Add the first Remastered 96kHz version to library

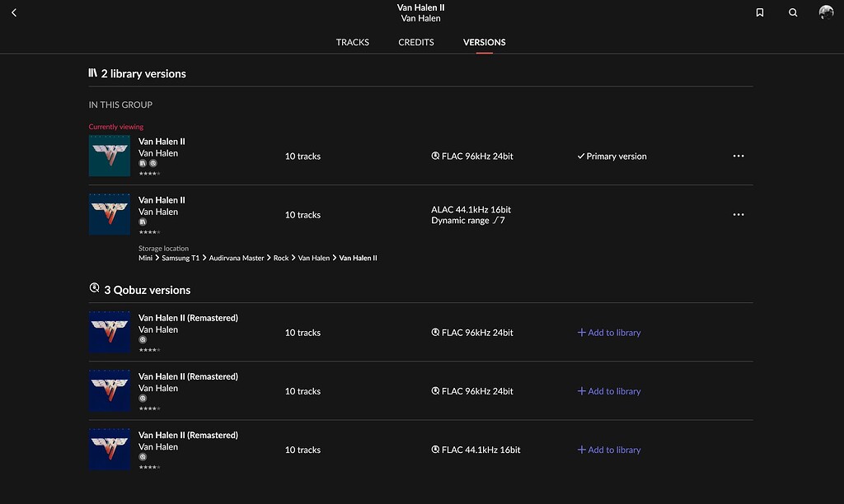pos(609,333)
